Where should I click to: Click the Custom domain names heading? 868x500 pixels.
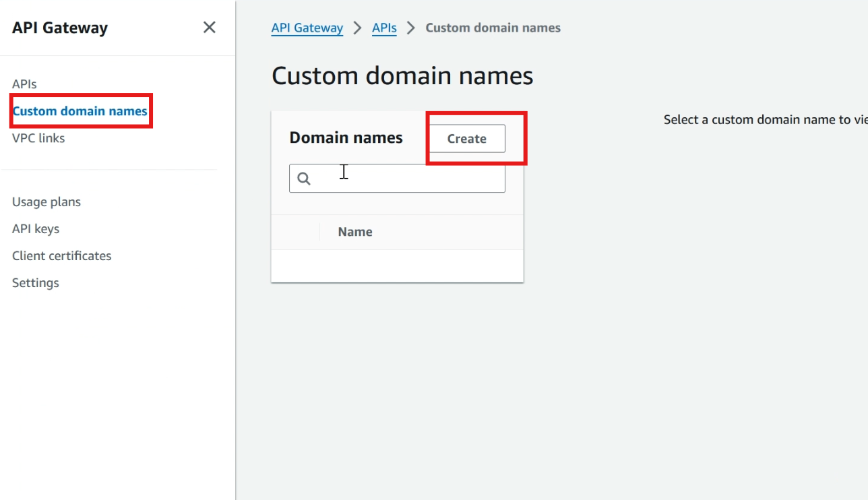402,75
